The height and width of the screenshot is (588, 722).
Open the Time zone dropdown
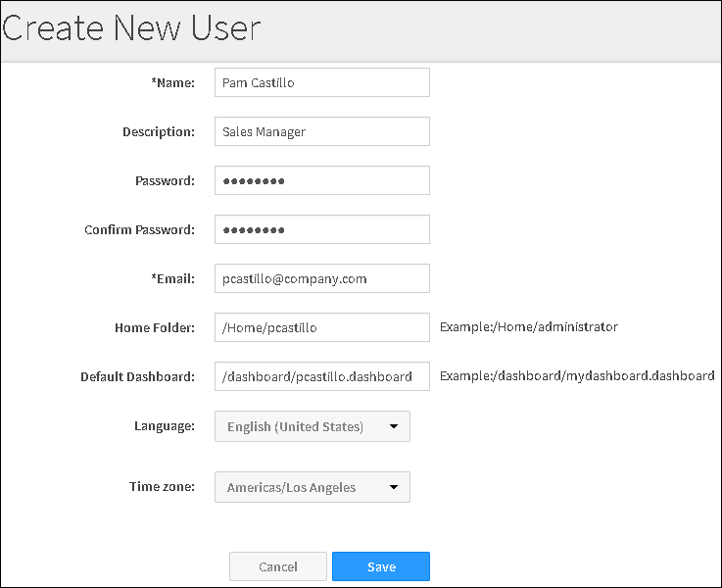pos(313,487)
